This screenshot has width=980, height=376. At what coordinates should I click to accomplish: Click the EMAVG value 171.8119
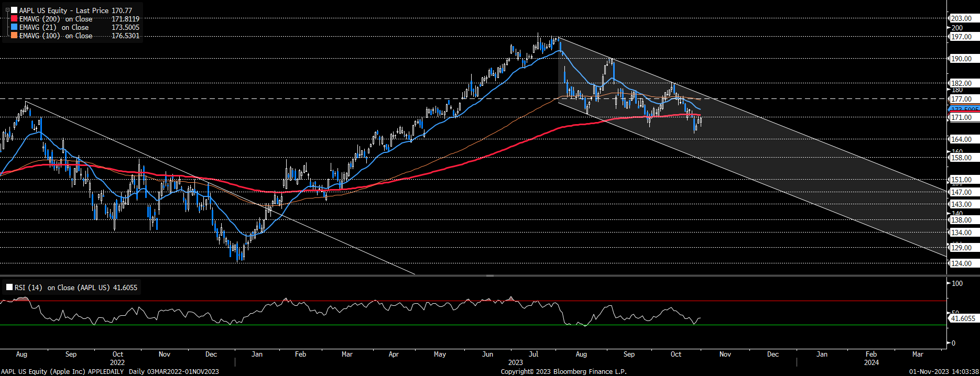[126, 19]
